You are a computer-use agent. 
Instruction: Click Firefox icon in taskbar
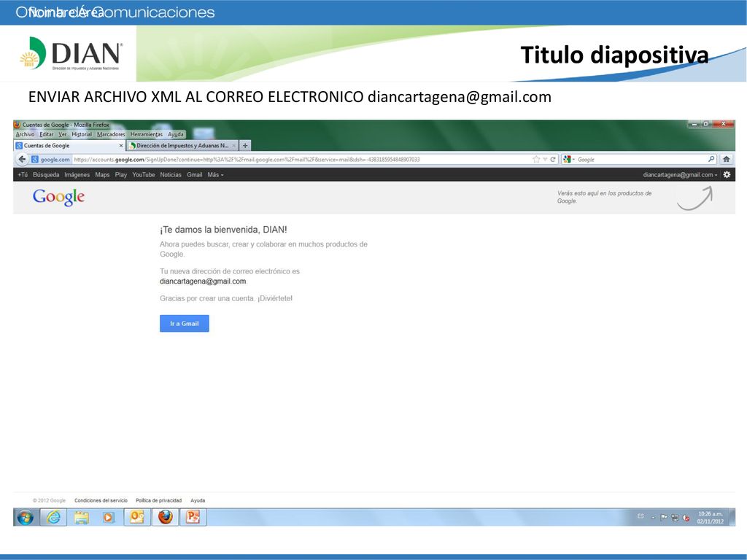pyautogui.click(x=166, y=517)
